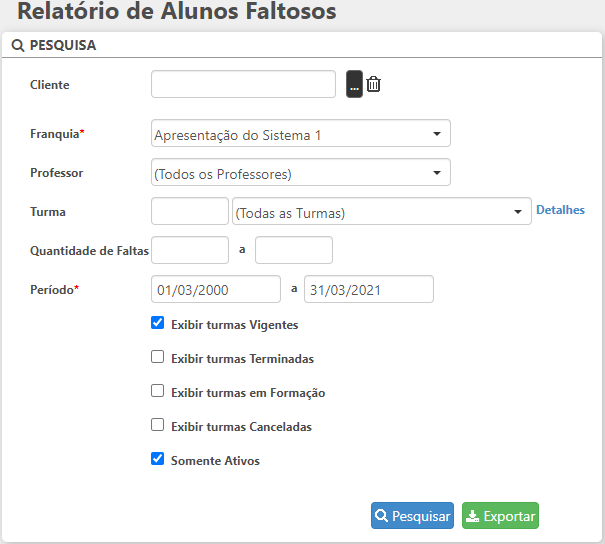This screenshot has height=544, width=605.
Task: Open the Franquia dropdown
Action: coord(301,134)
